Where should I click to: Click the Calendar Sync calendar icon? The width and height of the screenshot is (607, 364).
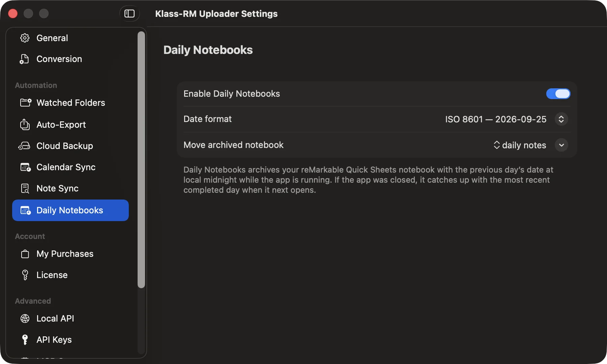point(26,167)
